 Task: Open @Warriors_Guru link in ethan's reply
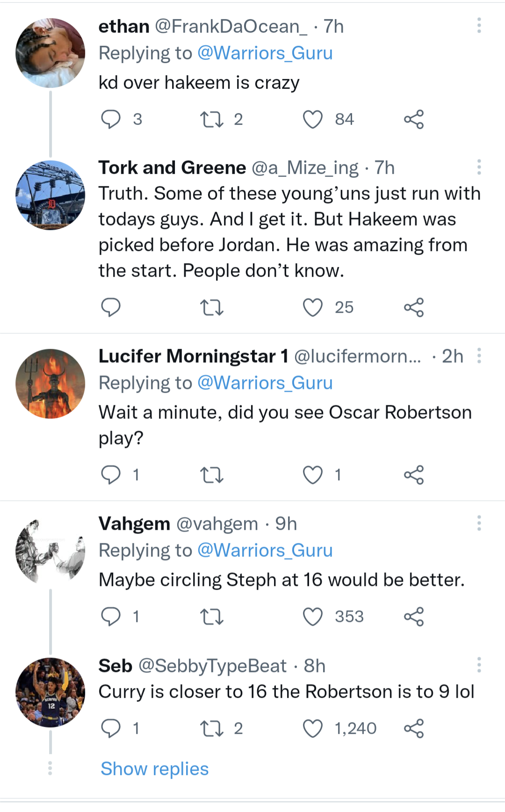[265, 53]
